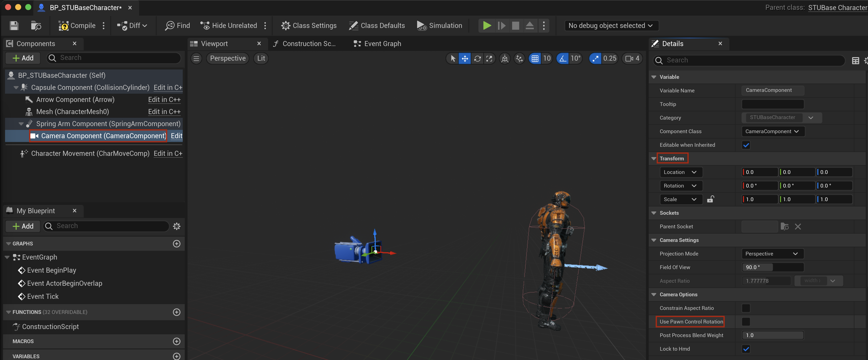
Task: Toggle rotation snapping angle icon
Action: (562, 59)
